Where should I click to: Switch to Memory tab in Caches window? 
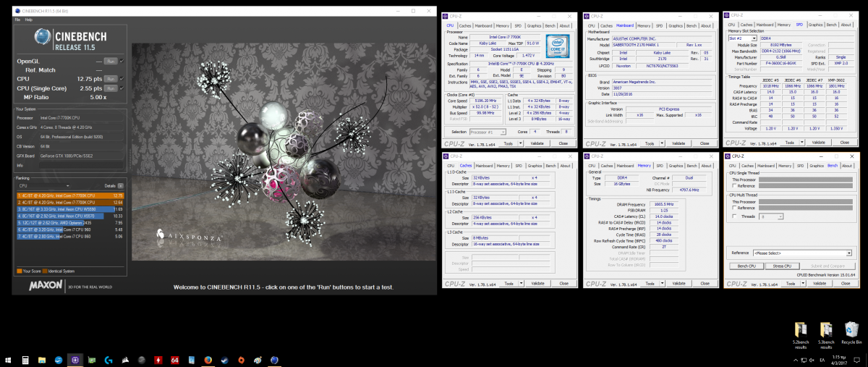[x=503, y=166]
